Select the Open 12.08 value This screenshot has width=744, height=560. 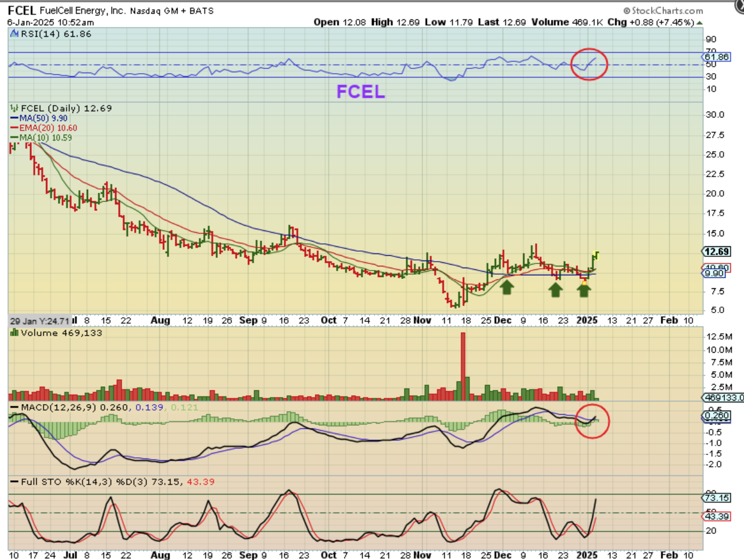point(339,22)
